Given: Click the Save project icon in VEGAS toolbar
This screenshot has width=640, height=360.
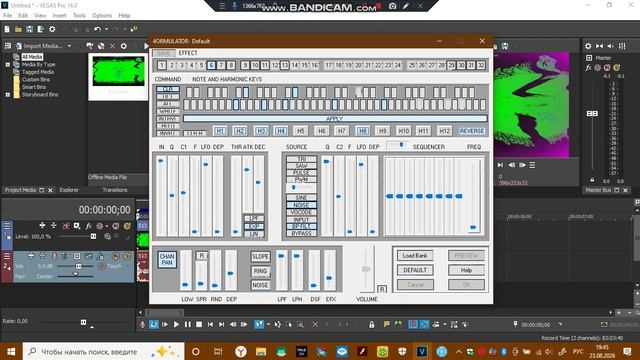Looking at the screenshot, I should [29, 29].
